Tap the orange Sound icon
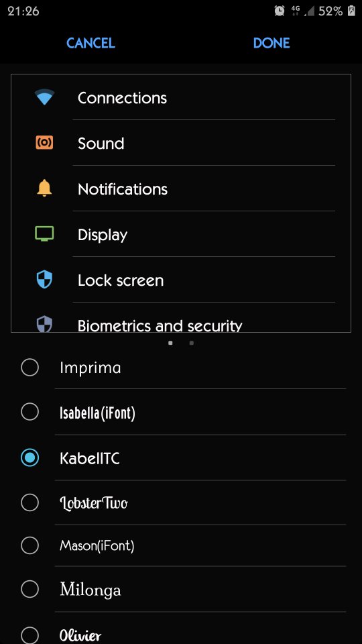The width and height of the screenshot is (362, 644). 44,142
